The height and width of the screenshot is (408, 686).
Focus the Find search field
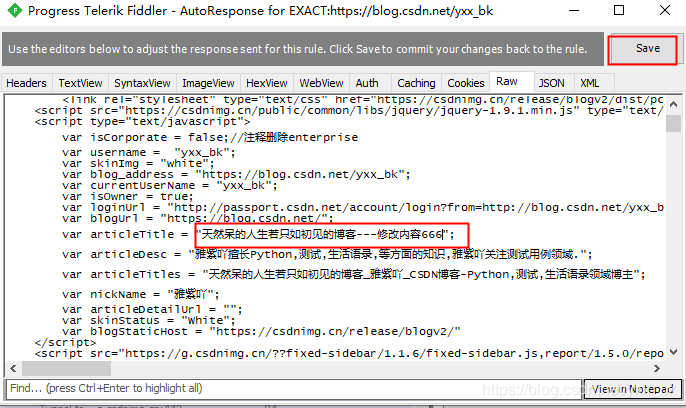click(x=294, y=389)
